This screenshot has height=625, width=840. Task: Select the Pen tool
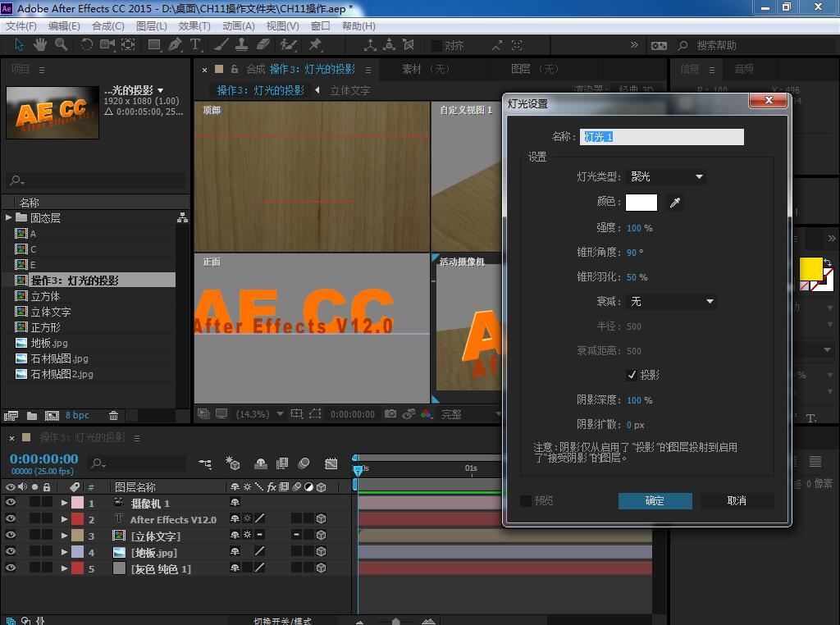[x=175, y=45]
